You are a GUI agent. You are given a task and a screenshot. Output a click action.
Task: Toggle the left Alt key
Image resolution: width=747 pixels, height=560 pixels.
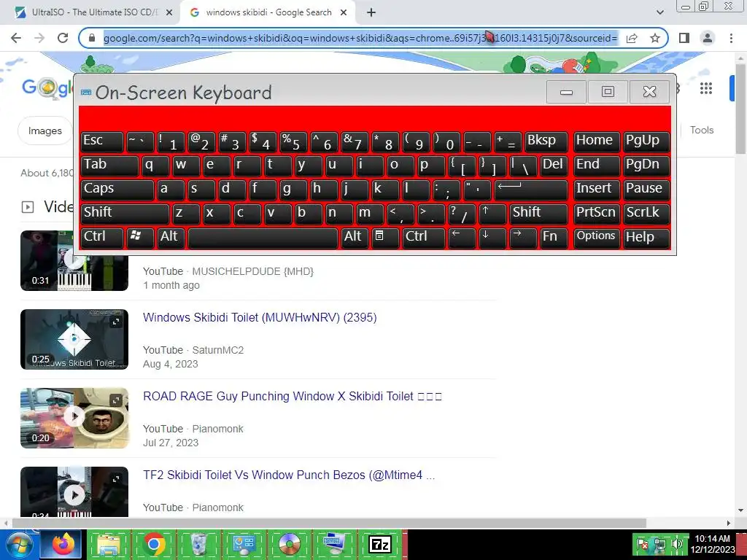click(171, 237)
